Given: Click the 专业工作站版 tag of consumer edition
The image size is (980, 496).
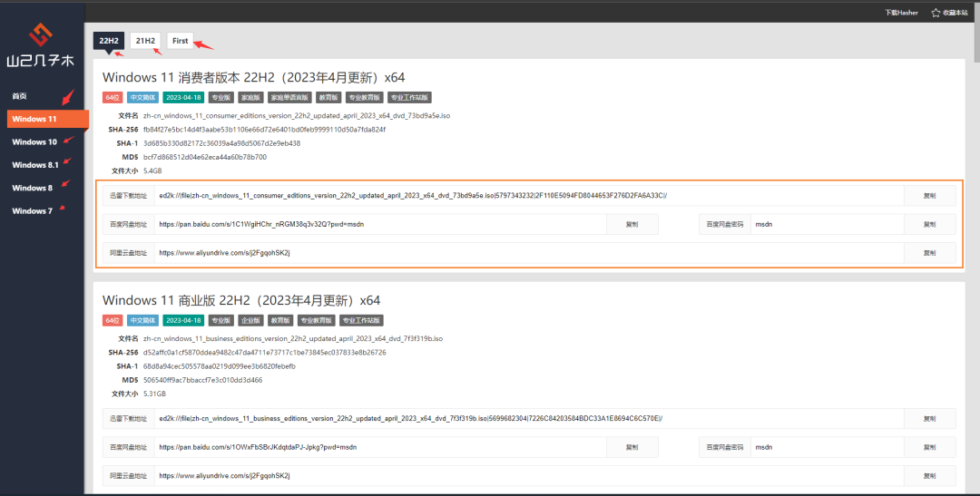Looking at the screenshot, I should [x=409, y=97].
